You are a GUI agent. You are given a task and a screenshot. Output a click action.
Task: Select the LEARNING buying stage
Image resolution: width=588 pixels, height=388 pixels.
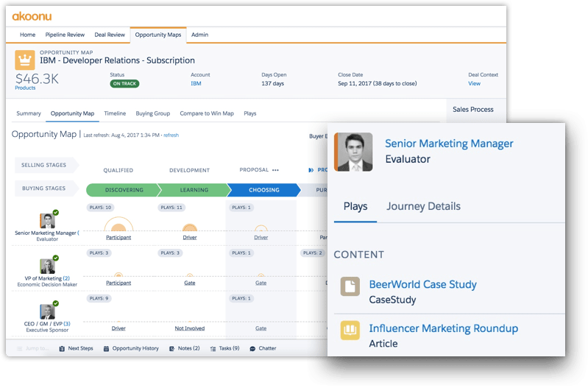tap(194, 190)
